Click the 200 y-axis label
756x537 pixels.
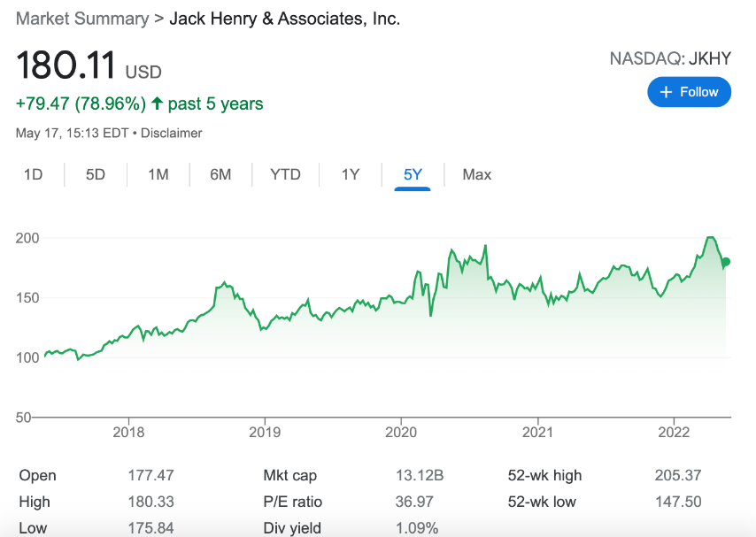point(27,238)
